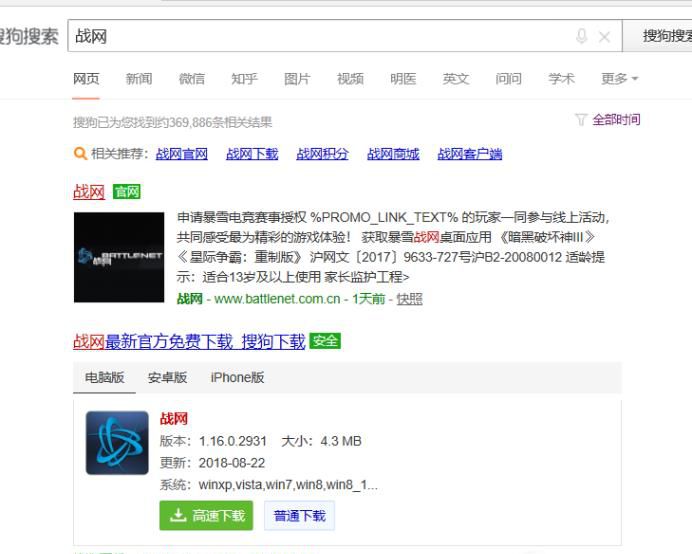Click the version text 1.16.0.2931

click(x=233, y=441)
